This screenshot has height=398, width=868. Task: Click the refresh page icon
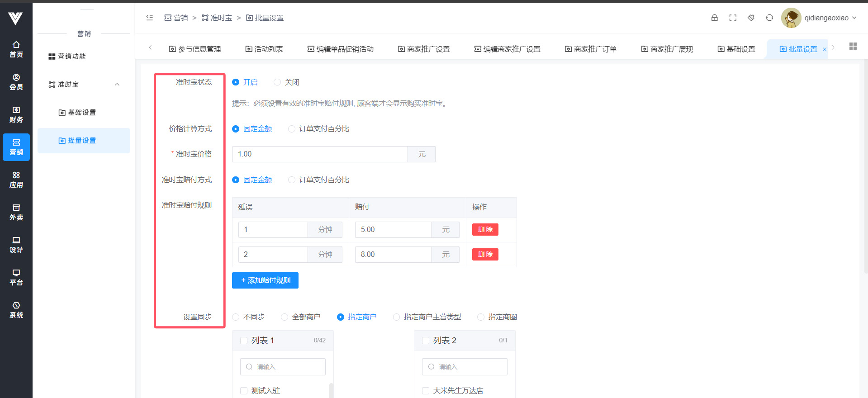pyautogui.click(x=769, y=18)
